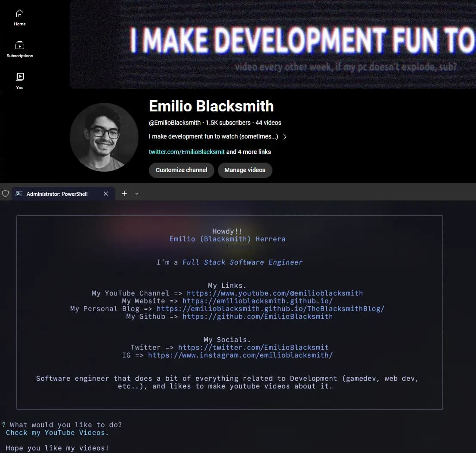Screen dimensions: 476x453
Task: Click 'Full Stack Software Engineer' text
Action: click(x=242, y=262)
